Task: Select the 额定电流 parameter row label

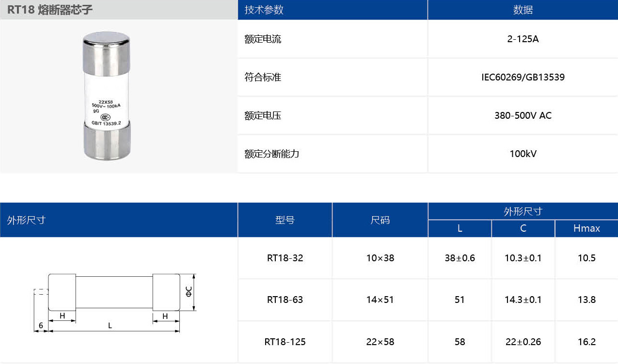Action: [262, 39]
